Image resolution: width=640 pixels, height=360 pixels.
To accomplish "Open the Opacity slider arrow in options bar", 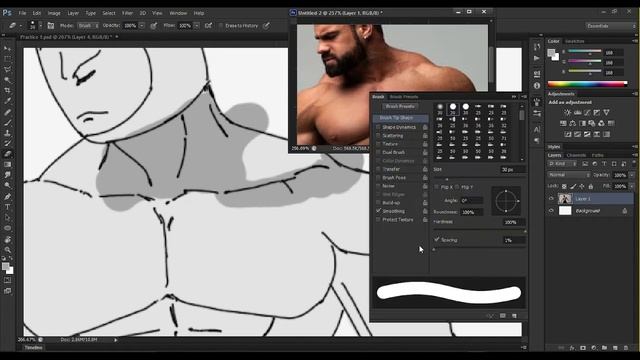I will (142, 26).
